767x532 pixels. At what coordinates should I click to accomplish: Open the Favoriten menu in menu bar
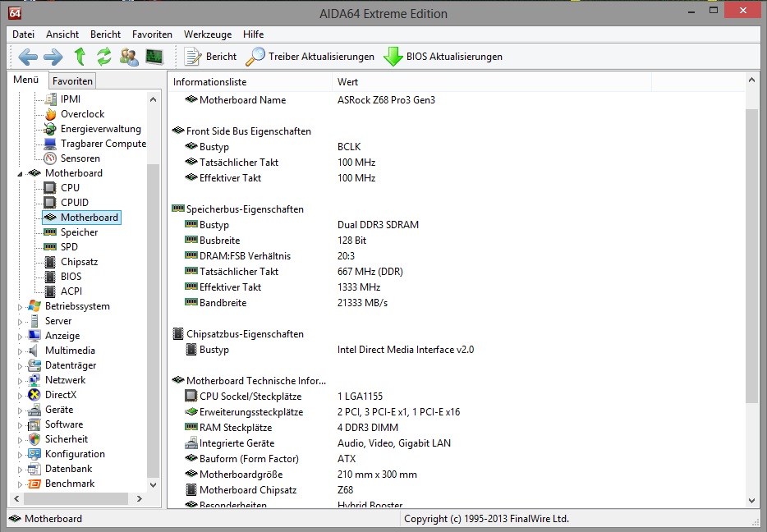152,34
